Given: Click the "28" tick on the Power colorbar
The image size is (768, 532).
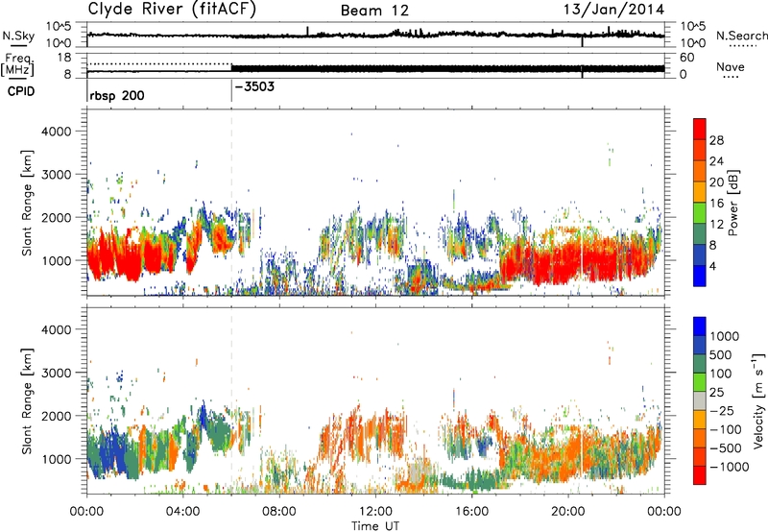Looking at the screenshot, I should click(716, 140).
